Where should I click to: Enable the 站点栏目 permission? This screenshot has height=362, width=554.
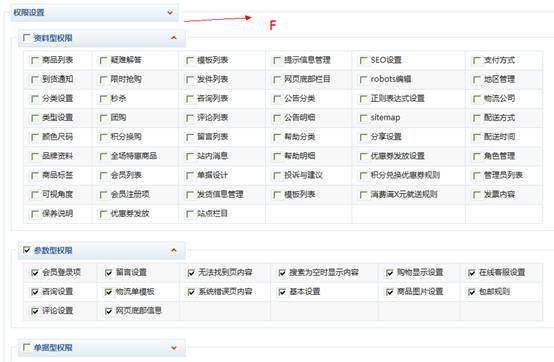[x=190, y=214]
